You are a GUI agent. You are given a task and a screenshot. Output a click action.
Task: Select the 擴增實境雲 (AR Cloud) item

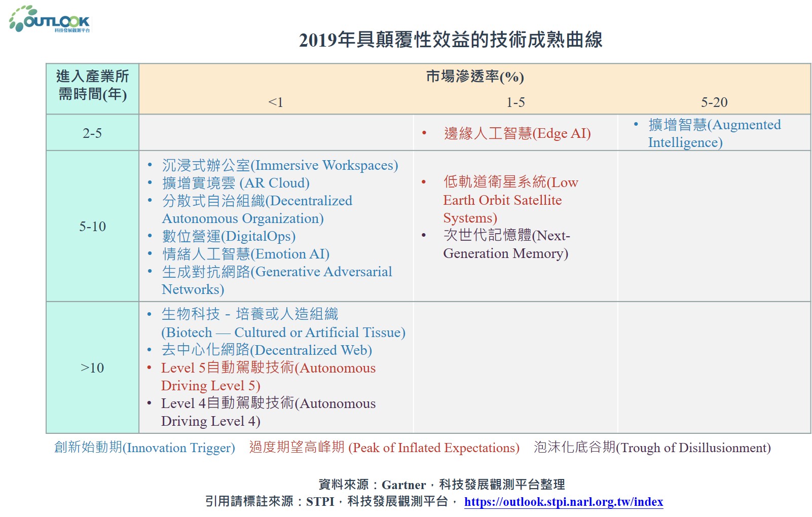pyautogui.click(x=236, y=183)
